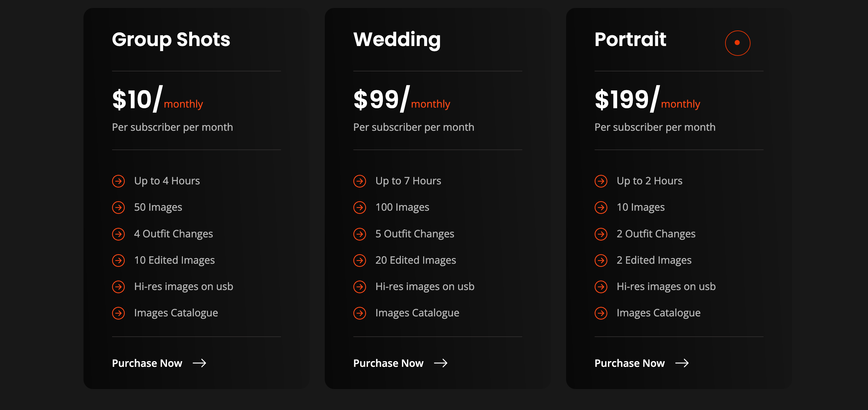Click Purchase Now under Wedding plan
Screen dimensions: 868x410
pyautogui.click(x=388, y=363)
